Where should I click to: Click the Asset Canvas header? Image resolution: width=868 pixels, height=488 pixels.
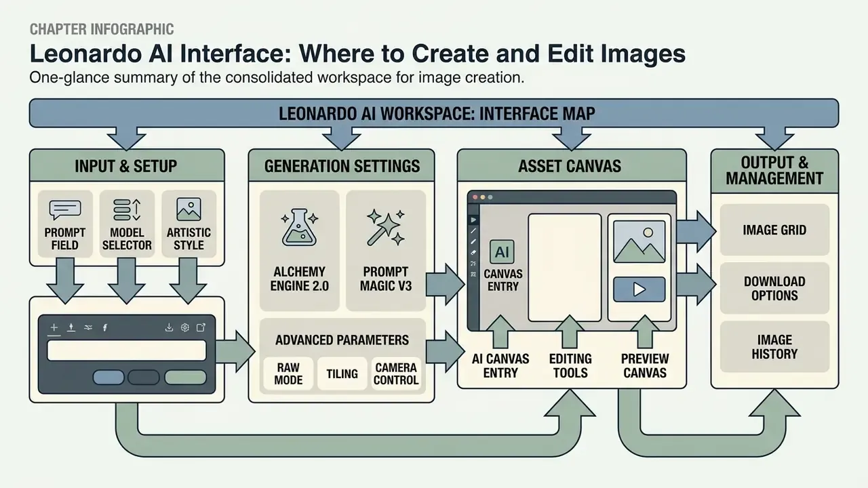572,165
